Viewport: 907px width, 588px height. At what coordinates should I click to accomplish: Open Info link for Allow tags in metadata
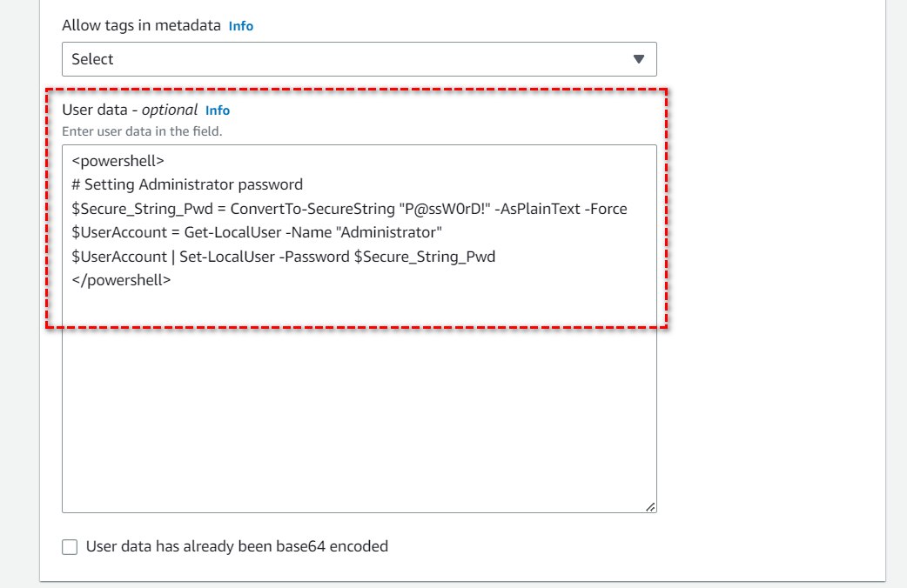pos(241,26)
